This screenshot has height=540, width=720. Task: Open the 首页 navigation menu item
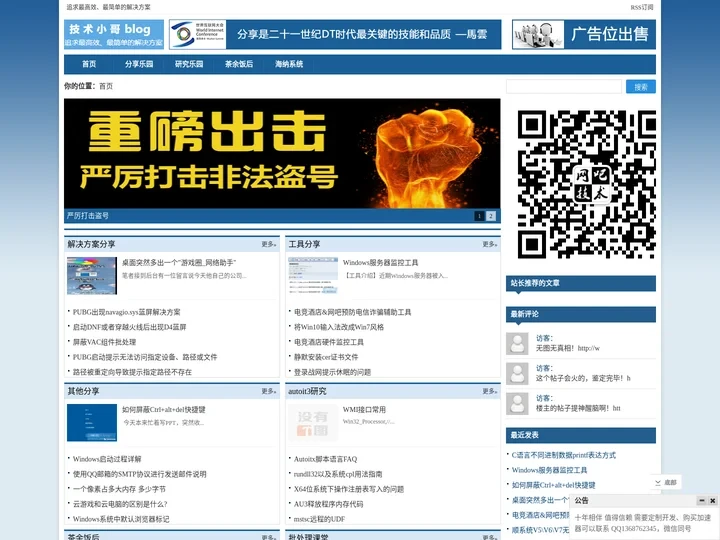[89, 64]
